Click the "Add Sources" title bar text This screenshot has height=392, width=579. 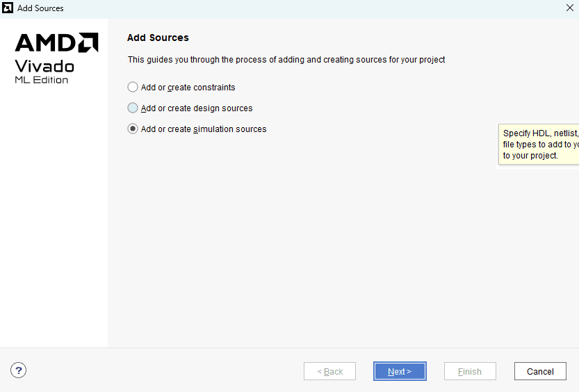point(40,8)
